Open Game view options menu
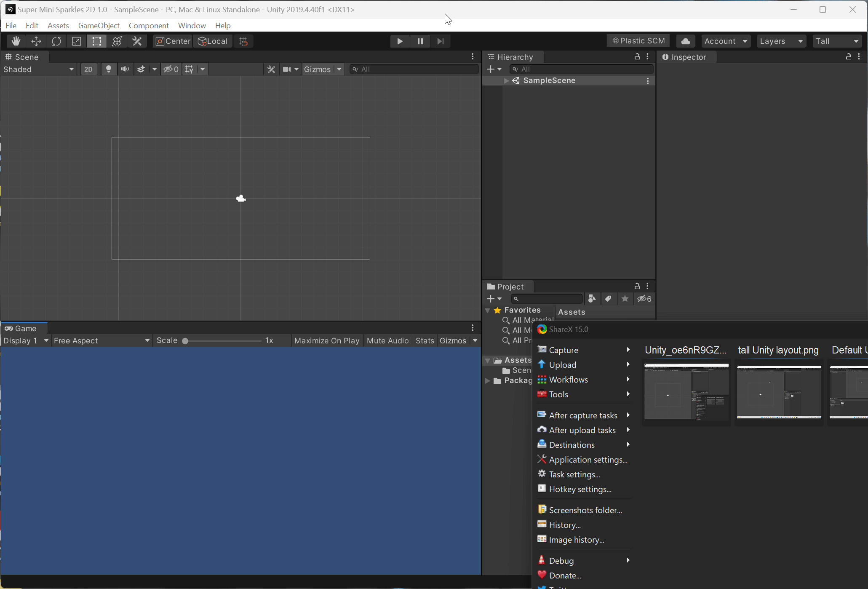This screenshot has height=589, width=868. 473,328
